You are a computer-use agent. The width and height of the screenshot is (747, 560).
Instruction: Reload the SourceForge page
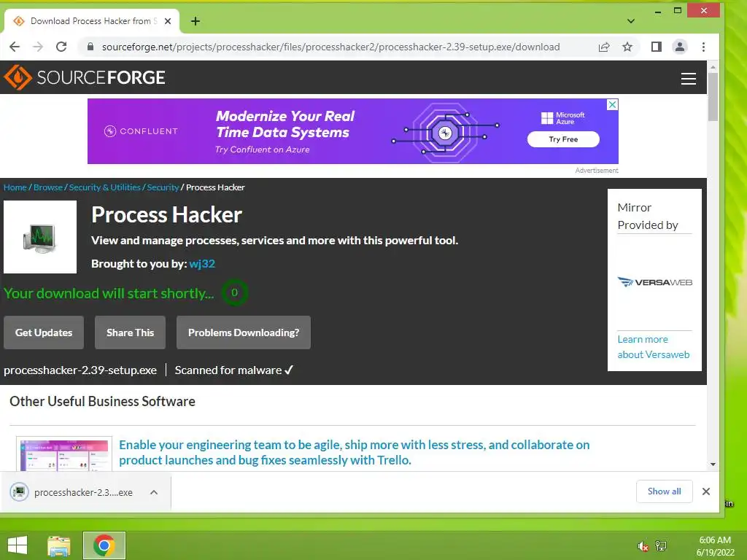[61, 47]
